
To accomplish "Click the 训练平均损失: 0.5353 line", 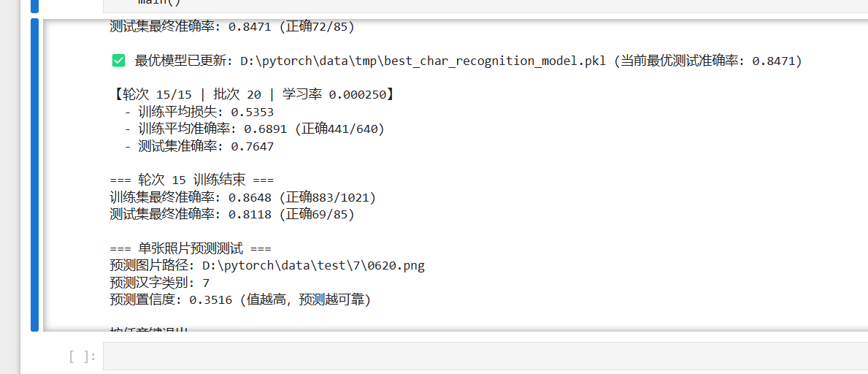I will coord(199,112).
